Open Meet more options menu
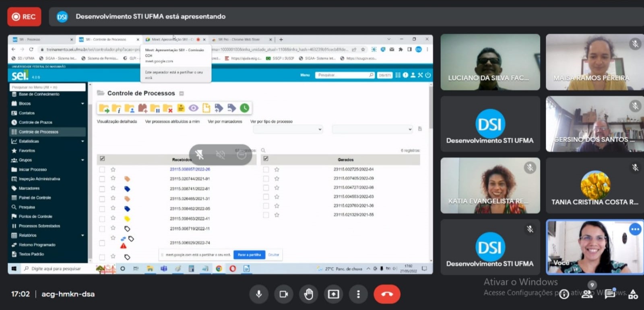This screenshot has height=310, width=644. pos(358,294)
